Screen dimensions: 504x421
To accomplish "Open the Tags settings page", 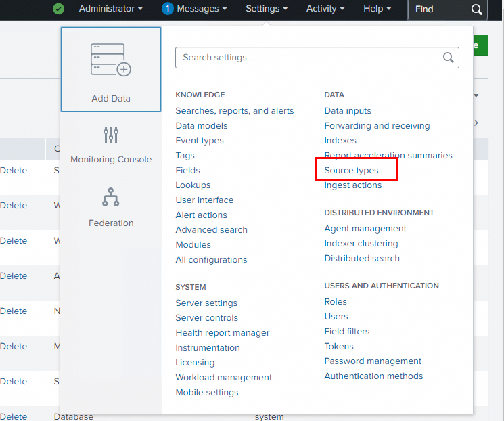I will pyautogui.click(x=185, y=156).
